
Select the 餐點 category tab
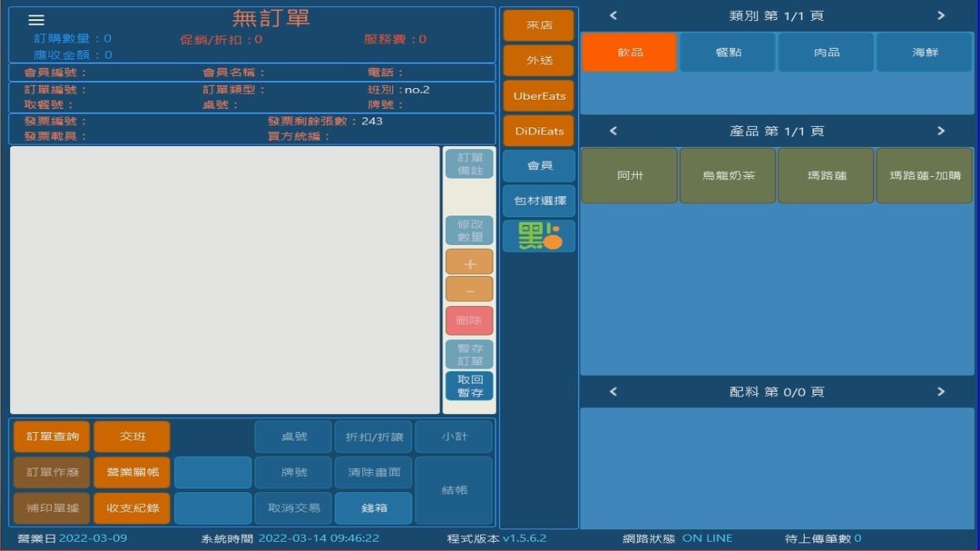727,51
